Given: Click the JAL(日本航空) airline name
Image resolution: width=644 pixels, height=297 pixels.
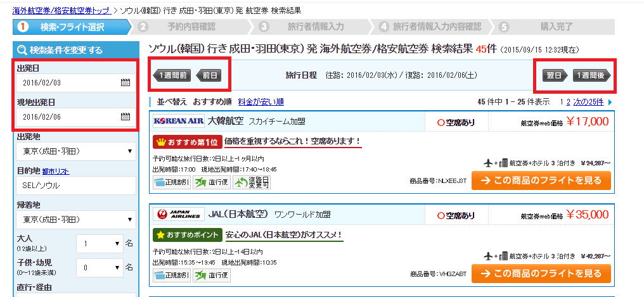Looking at the screenshot, I should pos(238,214).
